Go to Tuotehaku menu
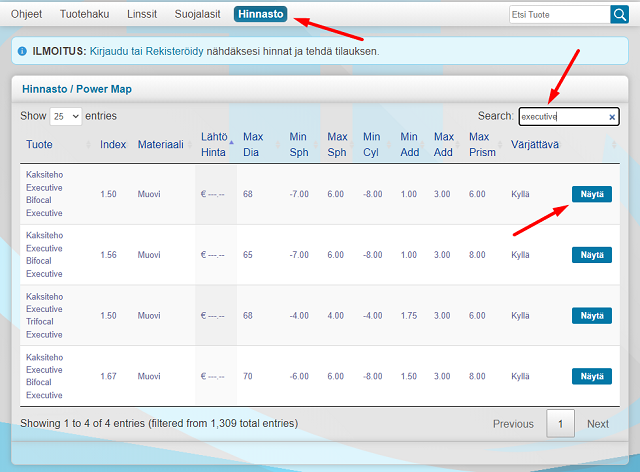 pyautogui.click(x=85, y=14)
